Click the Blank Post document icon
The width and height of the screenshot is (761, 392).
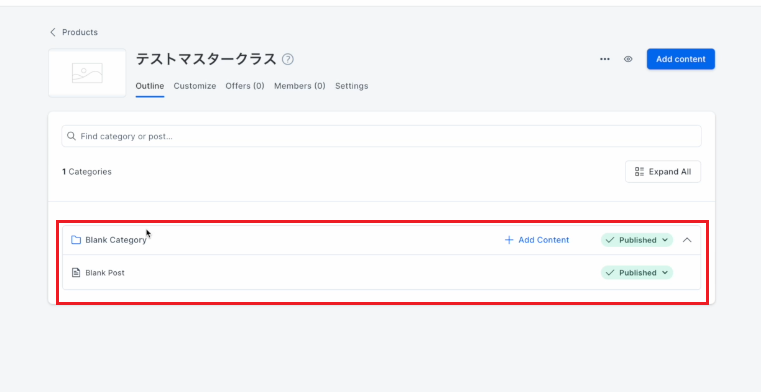click(76, 273)
